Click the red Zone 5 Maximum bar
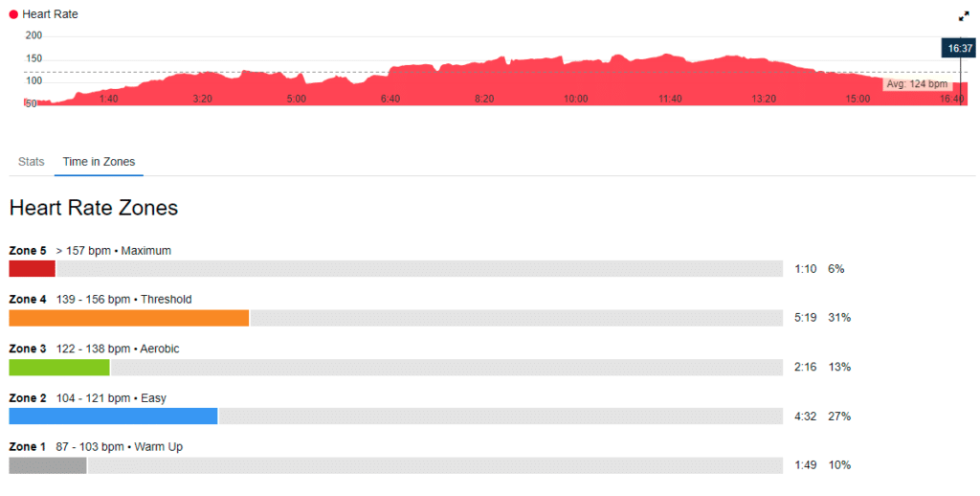980x496 pixels. tap(32, 269)
